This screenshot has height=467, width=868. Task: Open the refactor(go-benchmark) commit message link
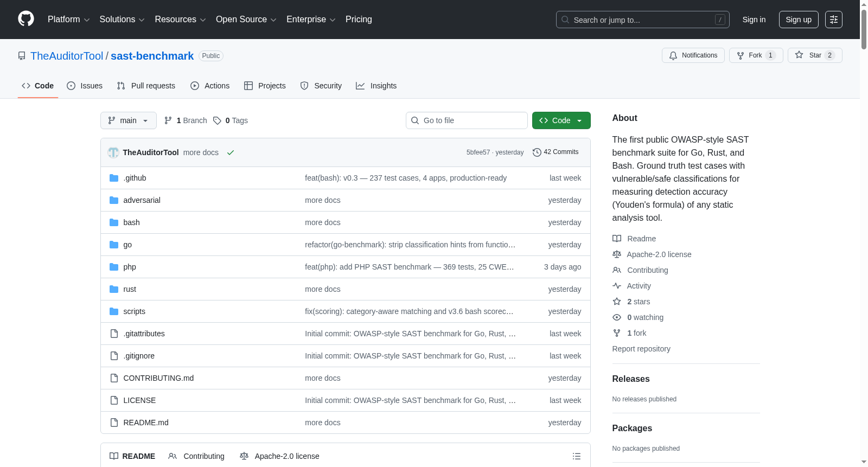click(x=410, y=245)
